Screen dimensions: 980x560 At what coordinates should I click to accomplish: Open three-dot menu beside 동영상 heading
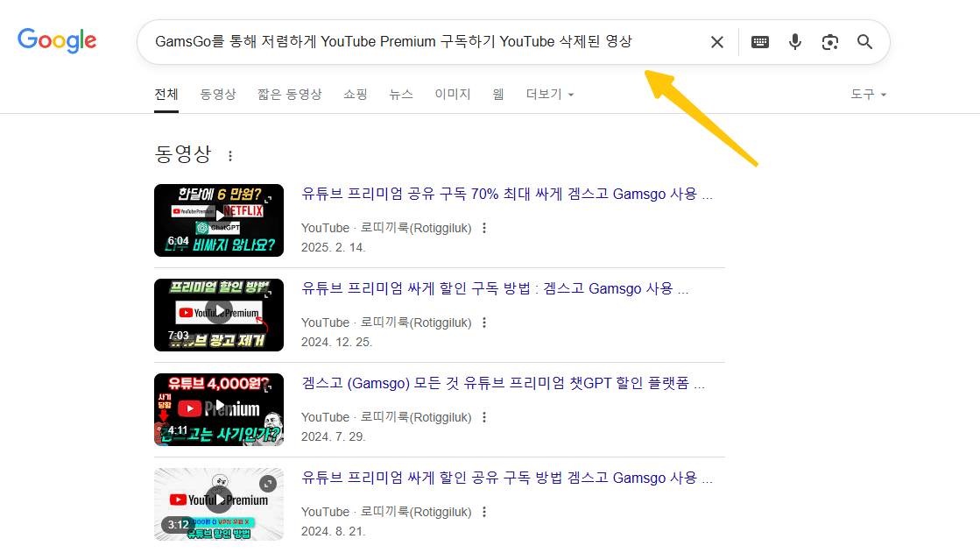230,156
